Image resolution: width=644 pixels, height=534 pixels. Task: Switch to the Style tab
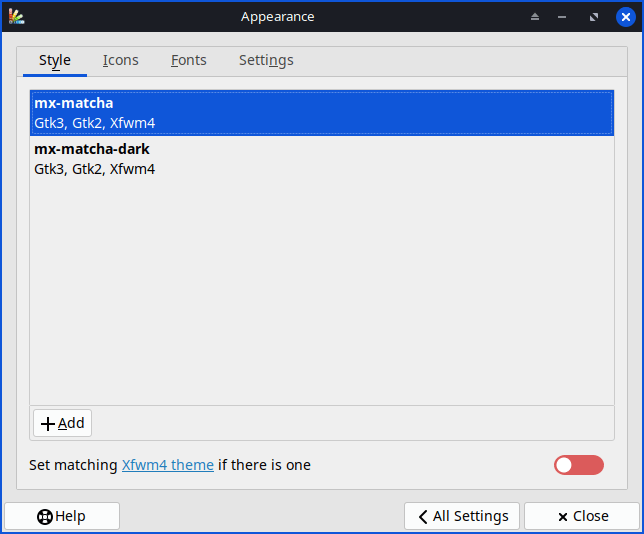click(x=55, y=60)
